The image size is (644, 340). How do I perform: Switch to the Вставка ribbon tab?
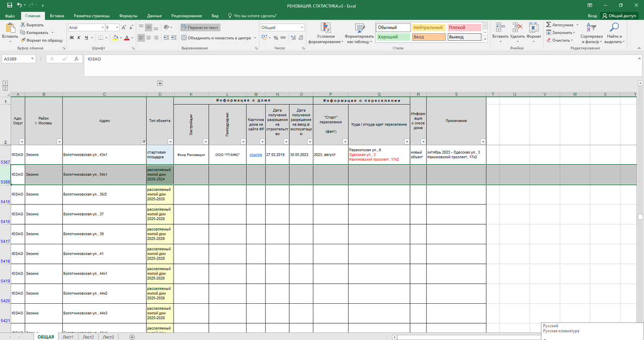coord(57,16)
